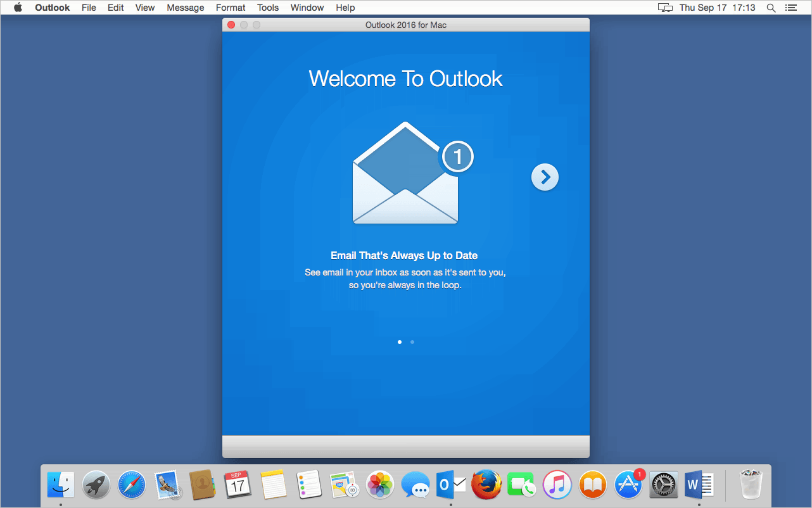Select the first page indicator dot
The image size is (812, 508).
(400, 342)
